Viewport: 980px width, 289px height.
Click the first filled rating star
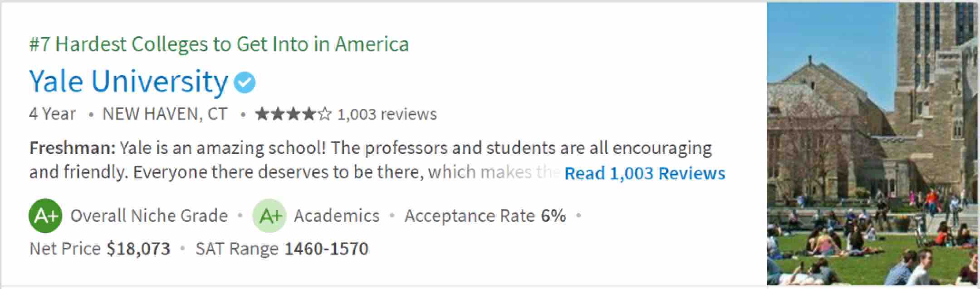[262, 114]
